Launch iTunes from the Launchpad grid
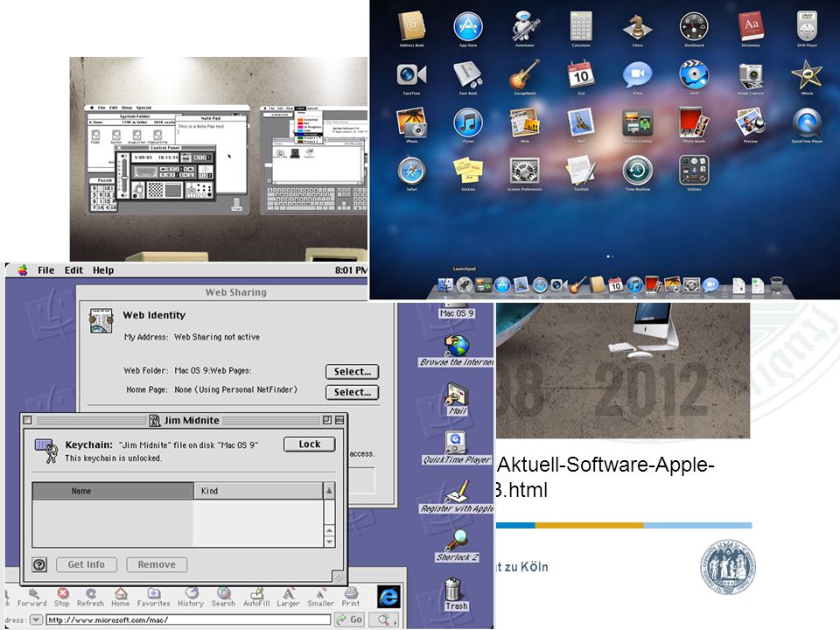Screen dimensions: 840x630 [x=468, y=122]
